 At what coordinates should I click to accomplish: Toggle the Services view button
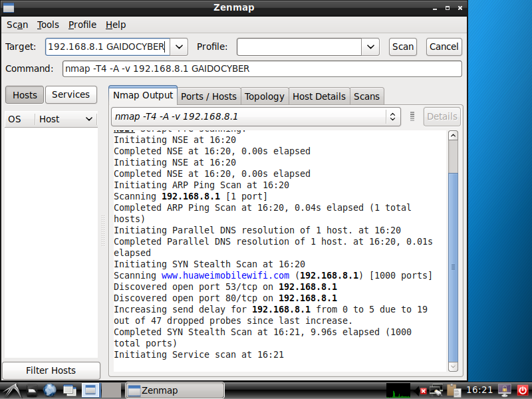(70, 95)
